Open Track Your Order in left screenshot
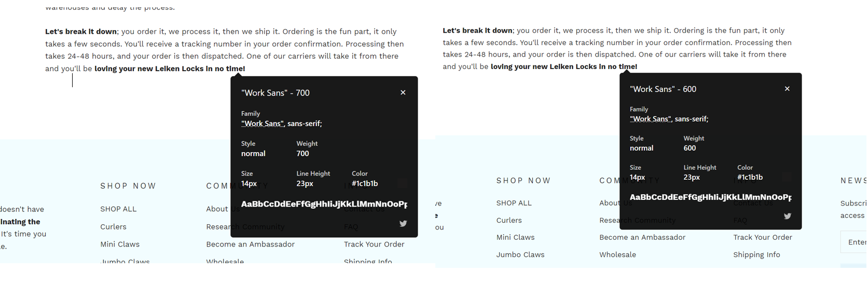 374,245
